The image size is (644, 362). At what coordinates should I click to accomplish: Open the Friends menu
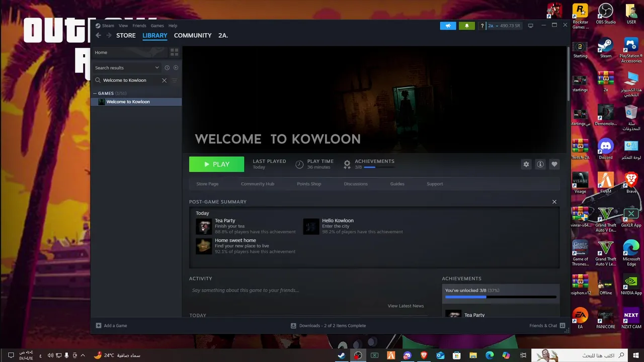pyautogui.click(x=139, y=26)
